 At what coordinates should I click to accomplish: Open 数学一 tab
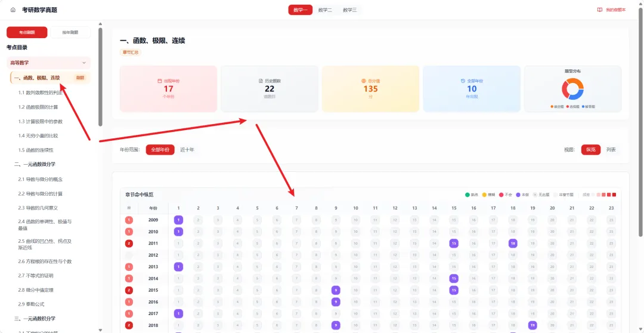[300, 10]
